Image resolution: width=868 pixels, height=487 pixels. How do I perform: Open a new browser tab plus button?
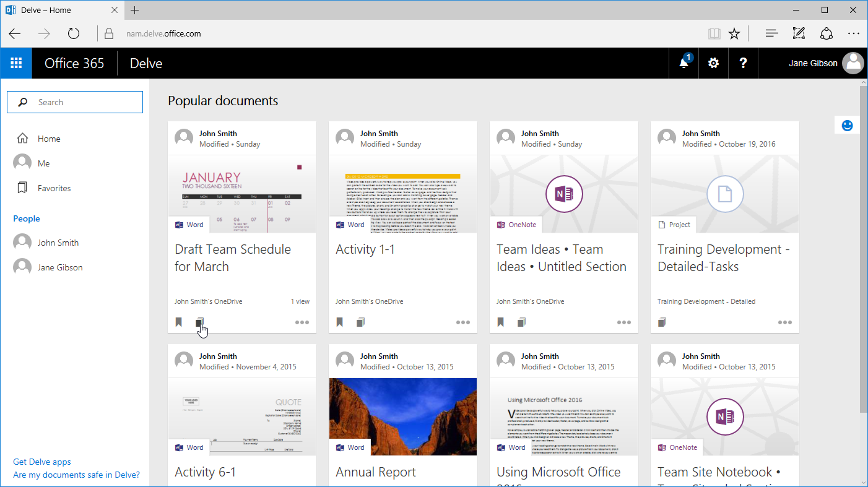click(135, 10)
